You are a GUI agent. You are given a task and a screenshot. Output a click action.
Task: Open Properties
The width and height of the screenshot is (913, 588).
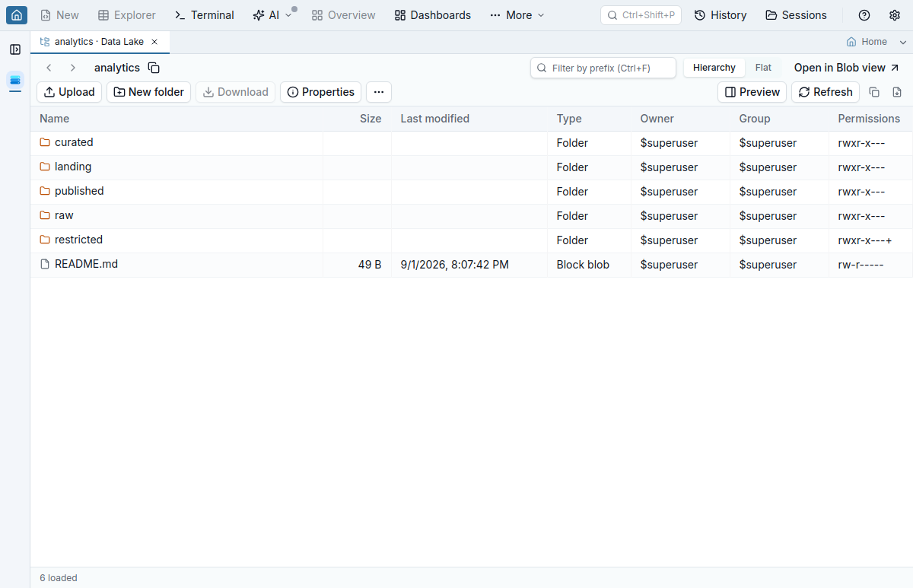click(320, 92)
